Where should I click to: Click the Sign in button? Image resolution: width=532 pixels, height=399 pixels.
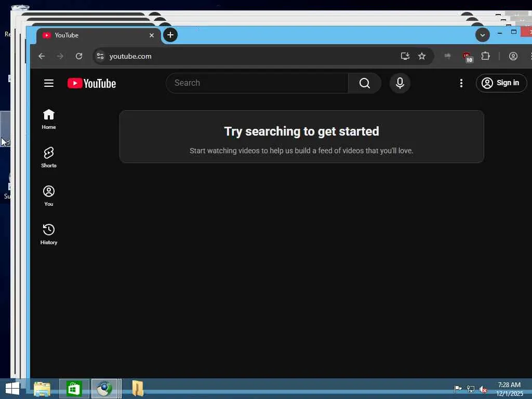tap(501, 83)
